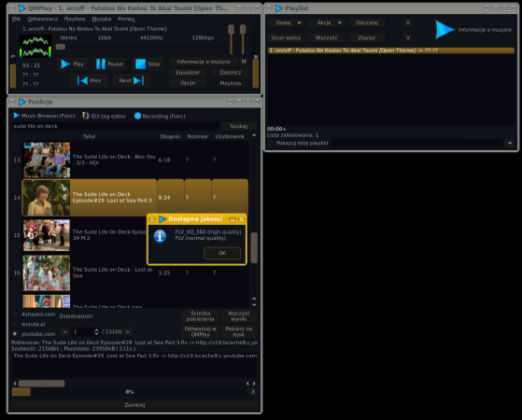Screen dimensions: 522x420
Task: Click Zapisz button in Playlist
Action: (367, 38)
